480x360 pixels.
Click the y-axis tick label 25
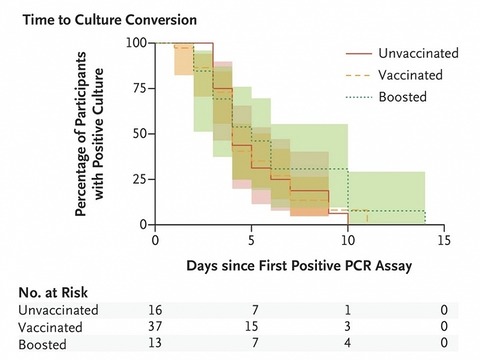coord(140,180)
